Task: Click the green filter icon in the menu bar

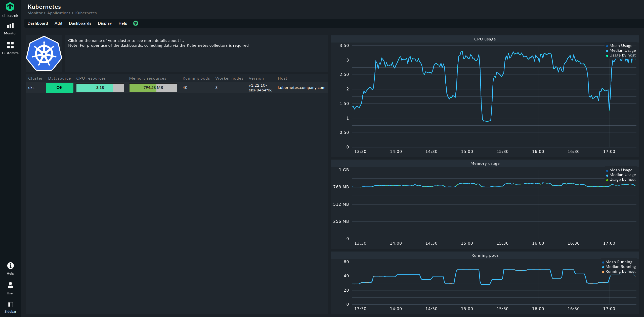Action: [x=136, y=23]
